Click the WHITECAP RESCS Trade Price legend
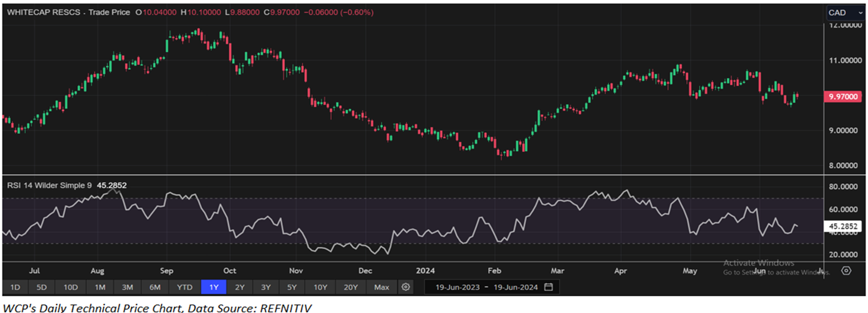 tap(69, 12)
